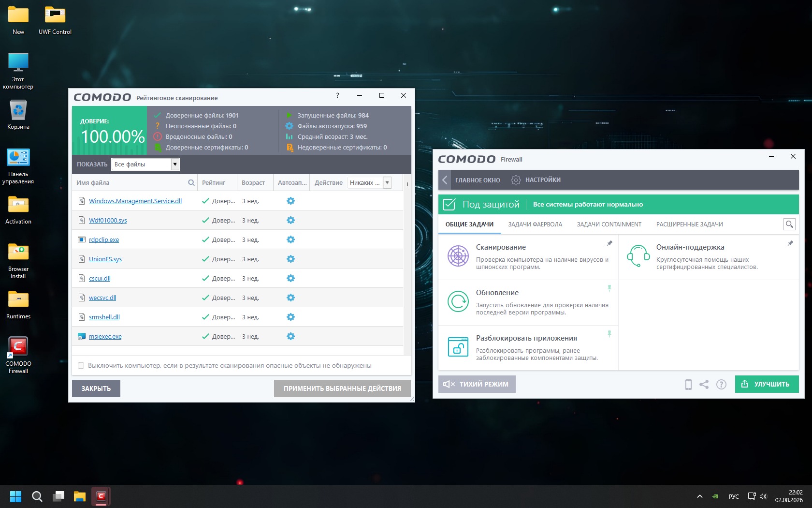
Task: Switch to the ОБЩИЕ ЗАДАЧИ tab
Action: point(469,224)
